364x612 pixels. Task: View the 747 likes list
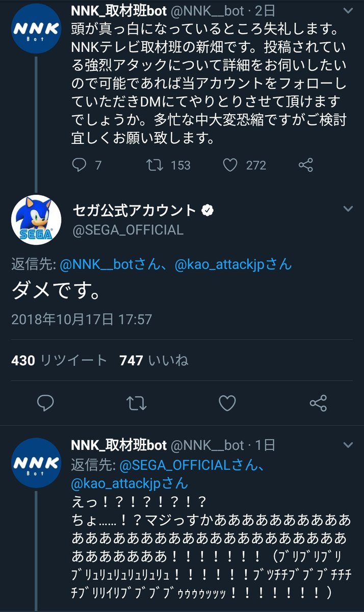[153, 361]
